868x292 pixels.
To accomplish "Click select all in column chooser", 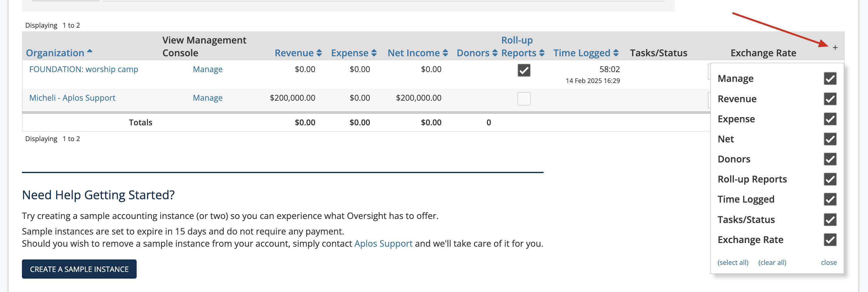I will tap(733, 262).
